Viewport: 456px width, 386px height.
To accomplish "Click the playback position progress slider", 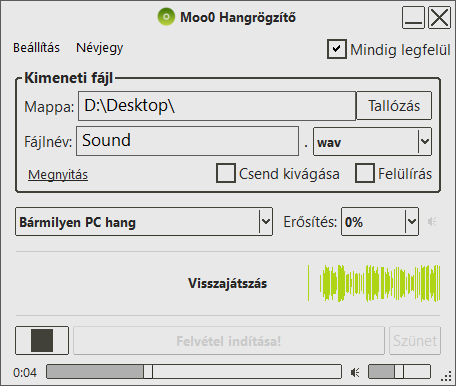I will (194, 371).
